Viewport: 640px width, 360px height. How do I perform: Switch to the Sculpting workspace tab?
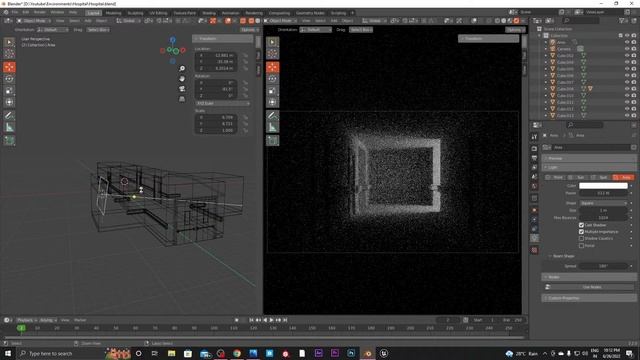(135, 13)
